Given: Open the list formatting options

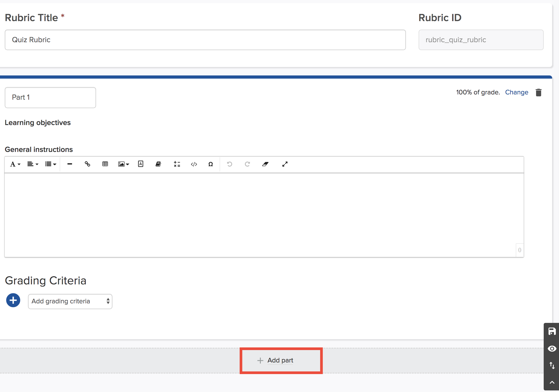Looking at the screenshot, I should click(x=50, y=164).
